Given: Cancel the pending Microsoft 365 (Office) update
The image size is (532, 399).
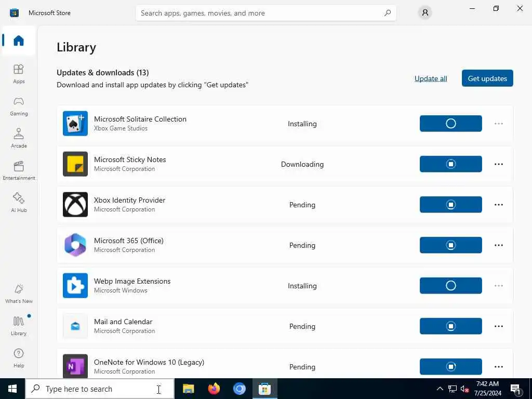Looking at the screenshot, I should pyautogui.click(x=450, y=245).
